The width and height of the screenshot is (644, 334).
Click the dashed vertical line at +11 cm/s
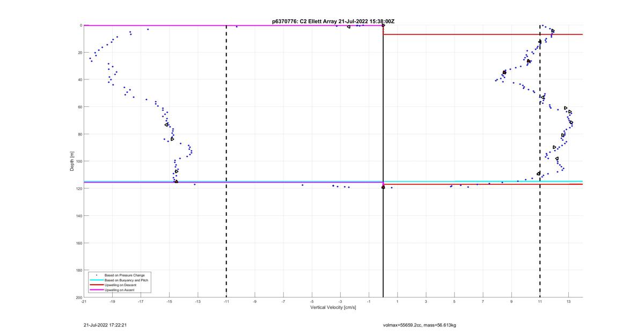click(x=540, y=161)
